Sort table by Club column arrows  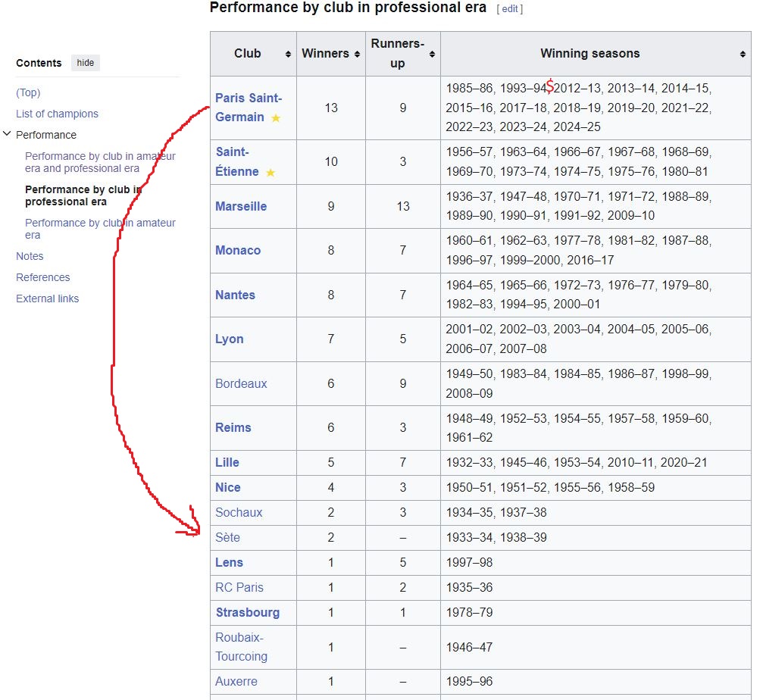288,54
